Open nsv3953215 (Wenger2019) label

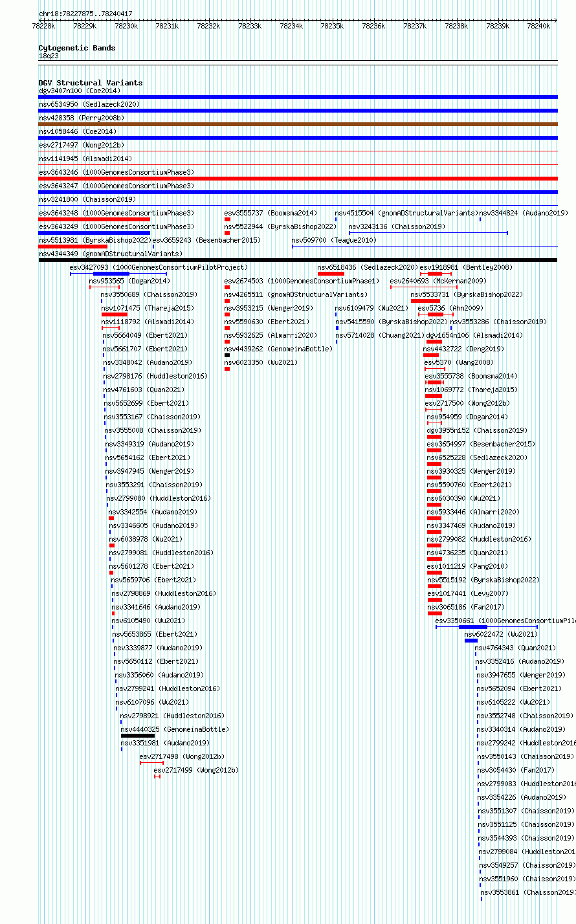tap(269, 308)
